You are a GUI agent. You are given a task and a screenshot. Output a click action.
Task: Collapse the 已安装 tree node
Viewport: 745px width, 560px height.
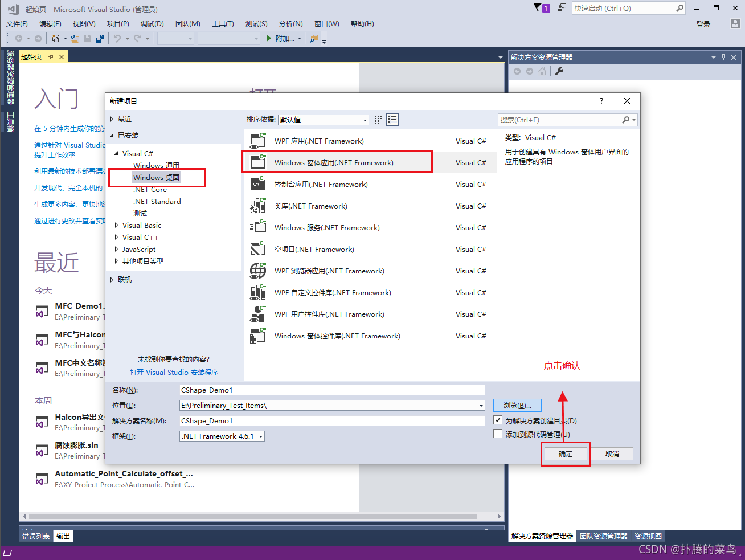(112, 136)
